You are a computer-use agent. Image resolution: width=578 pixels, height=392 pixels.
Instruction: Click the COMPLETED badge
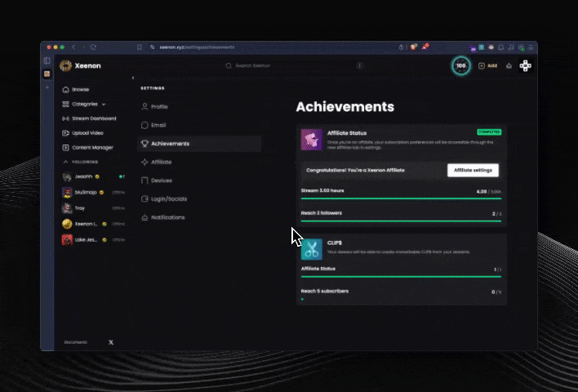coord(489,132)
